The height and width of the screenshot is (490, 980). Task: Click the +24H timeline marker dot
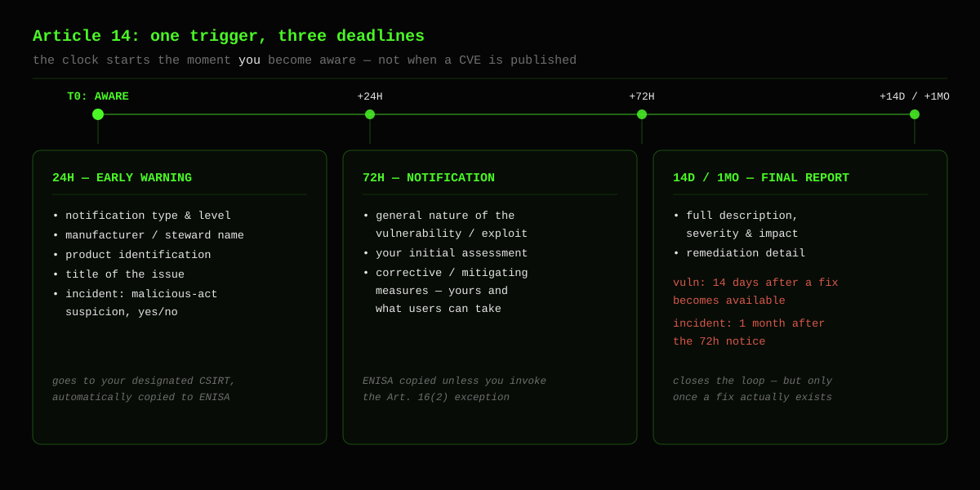tap(370, 114)
